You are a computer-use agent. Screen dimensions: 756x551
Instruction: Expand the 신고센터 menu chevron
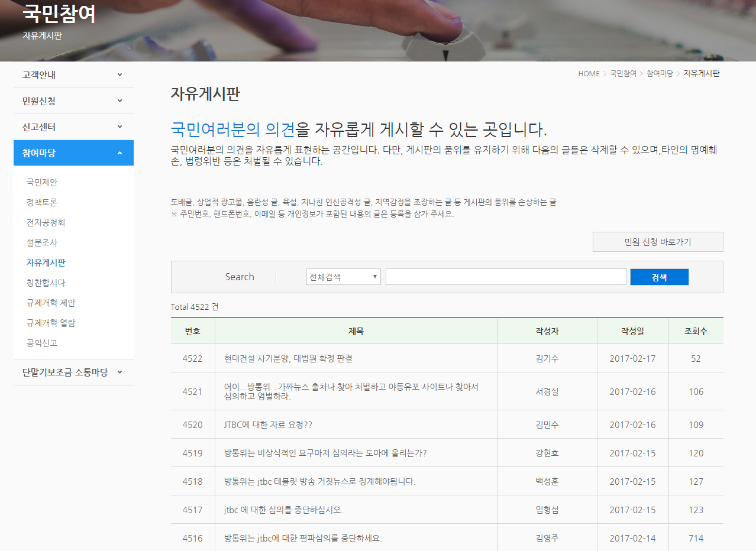point(119,127)
